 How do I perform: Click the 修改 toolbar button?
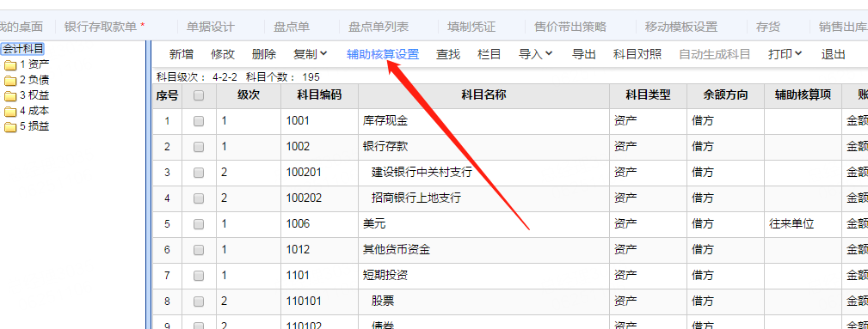click(x=223, y=54)
